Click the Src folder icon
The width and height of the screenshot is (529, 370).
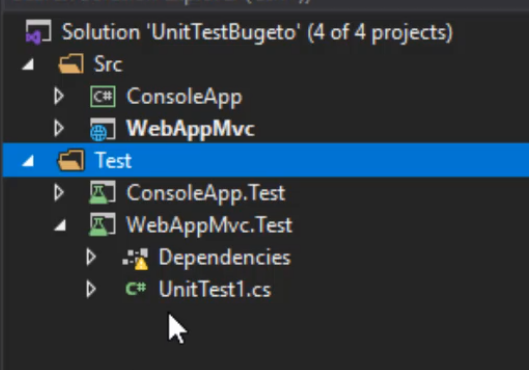[x=71, y=63]
